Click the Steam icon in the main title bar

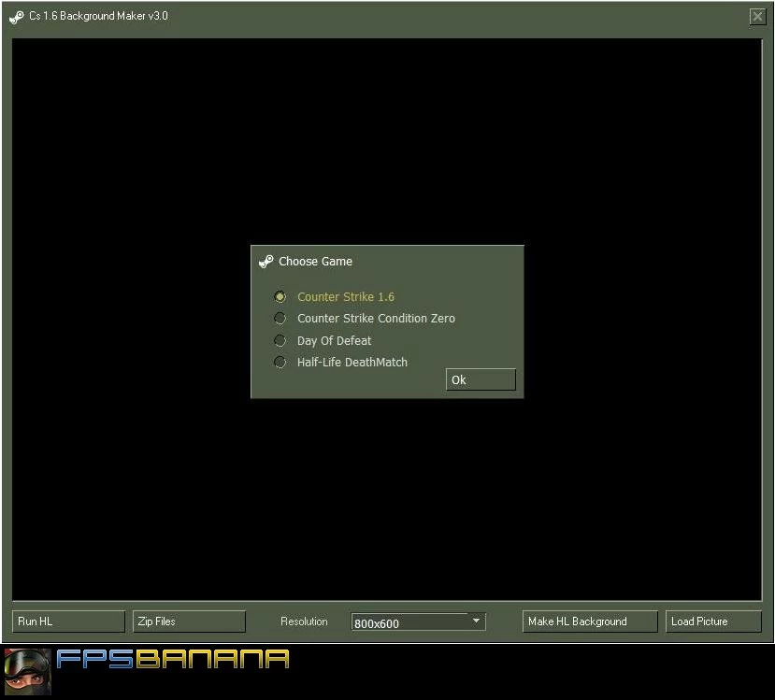click(x=17, y=17)
